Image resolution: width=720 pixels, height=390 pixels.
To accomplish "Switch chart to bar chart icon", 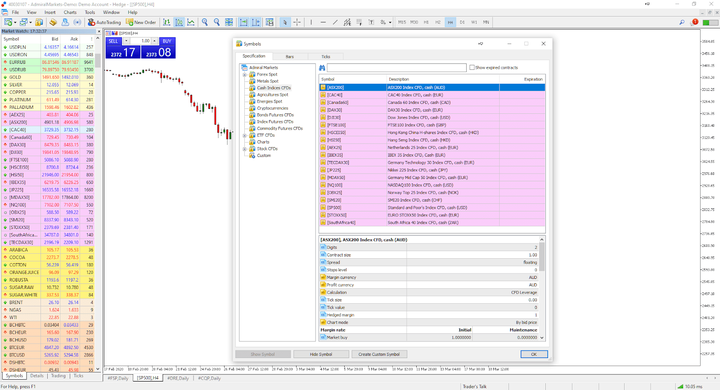I will [167, 22].
